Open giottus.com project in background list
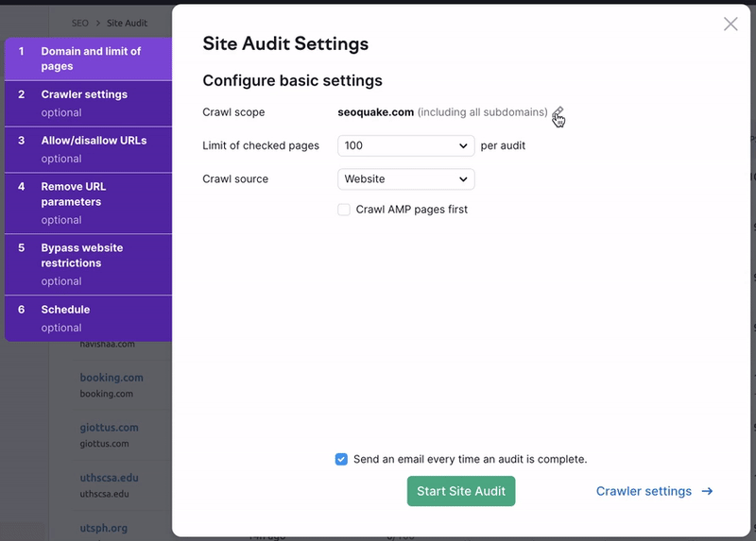Screen dimensions: 756x541 pos(109,428)
